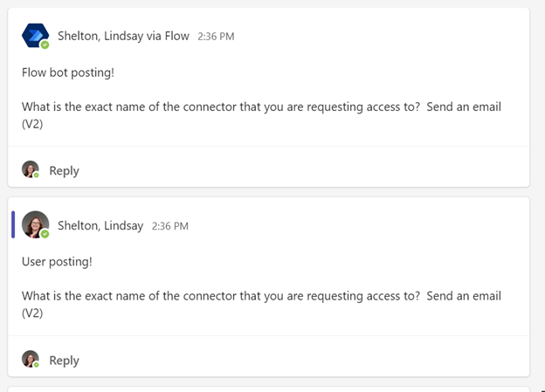
Task: Click status dot on user post's reply avatar
Action: pyautogui.click(x=37, y=365)
